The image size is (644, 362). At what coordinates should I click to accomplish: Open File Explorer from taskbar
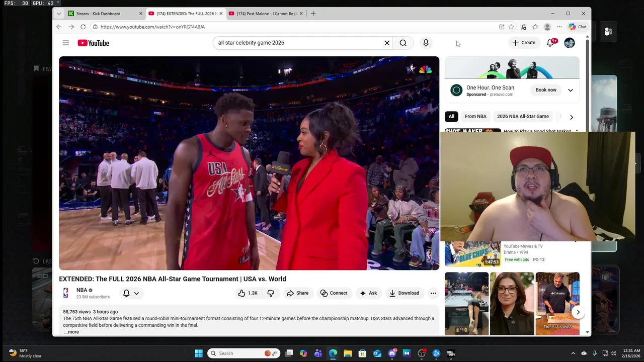[x=348, y=353]
